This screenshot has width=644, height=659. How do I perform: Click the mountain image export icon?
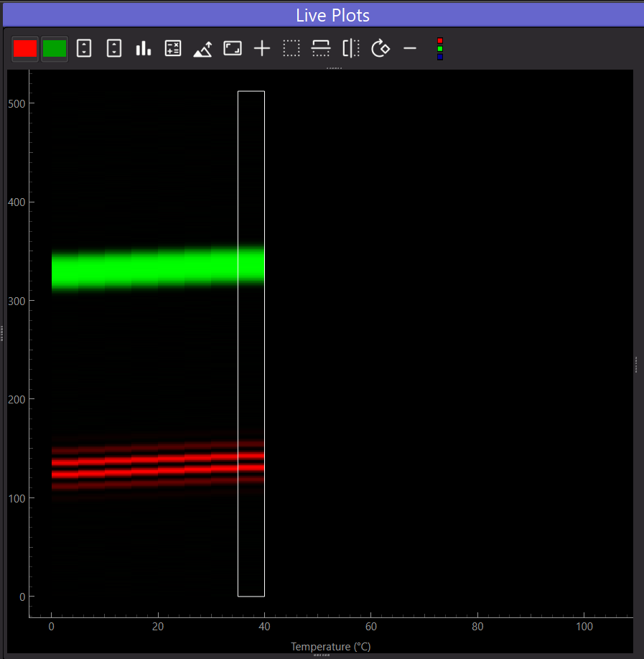[202, 49]
